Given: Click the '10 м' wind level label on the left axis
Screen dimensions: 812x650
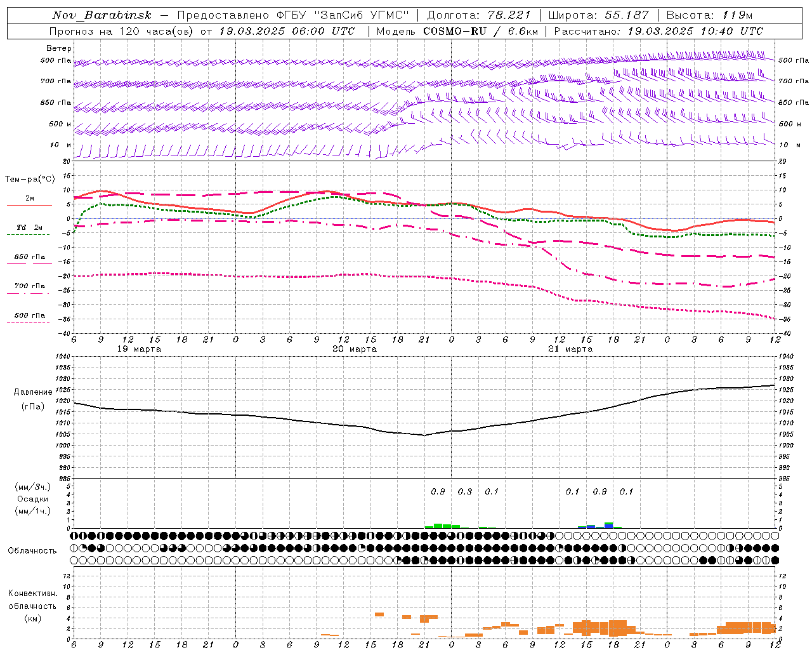Looking at the screenshot, I should click(x=61, y=145).
